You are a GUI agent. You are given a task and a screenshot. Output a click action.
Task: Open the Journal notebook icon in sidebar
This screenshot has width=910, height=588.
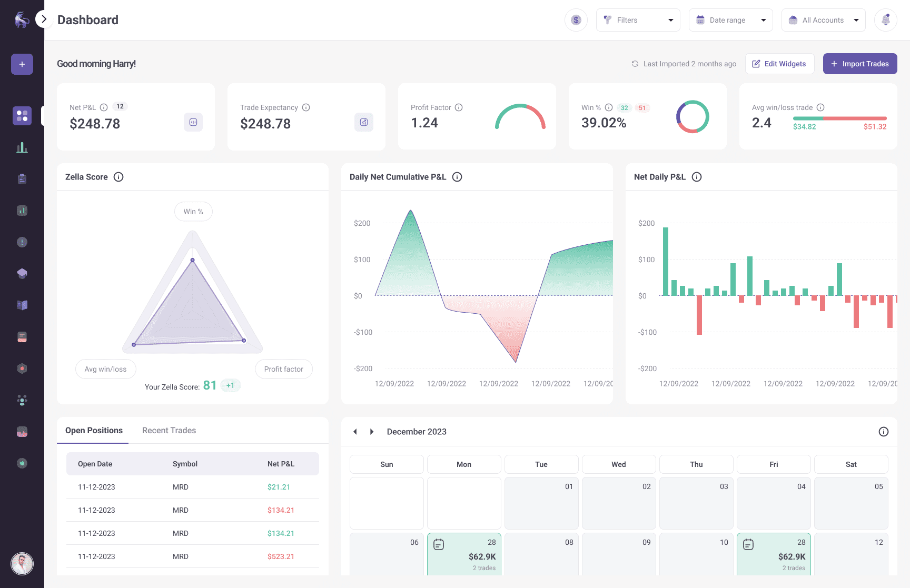[22, 178]
